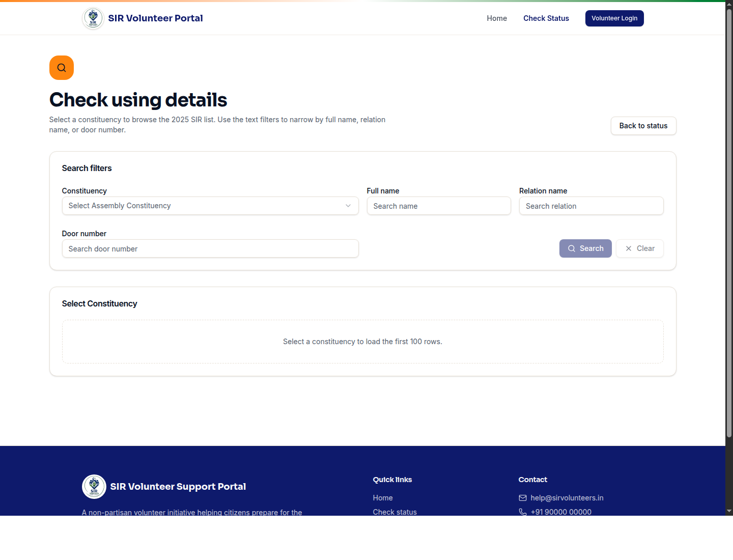
Task: Click the 'Quick links' footer heading
Action: point(392,480)
